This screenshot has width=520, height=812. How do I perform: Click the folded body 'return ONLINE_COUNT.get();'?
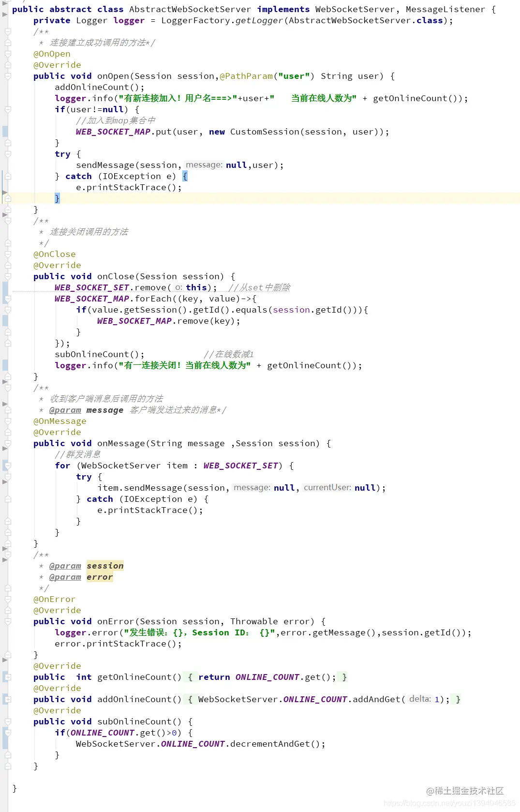pos(267,677)
